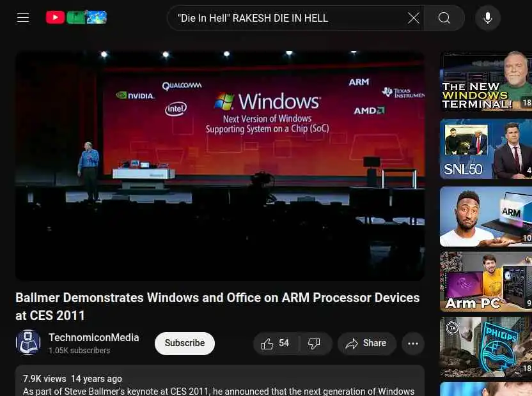Open the Arm PC recommended video

coord(486,282)
